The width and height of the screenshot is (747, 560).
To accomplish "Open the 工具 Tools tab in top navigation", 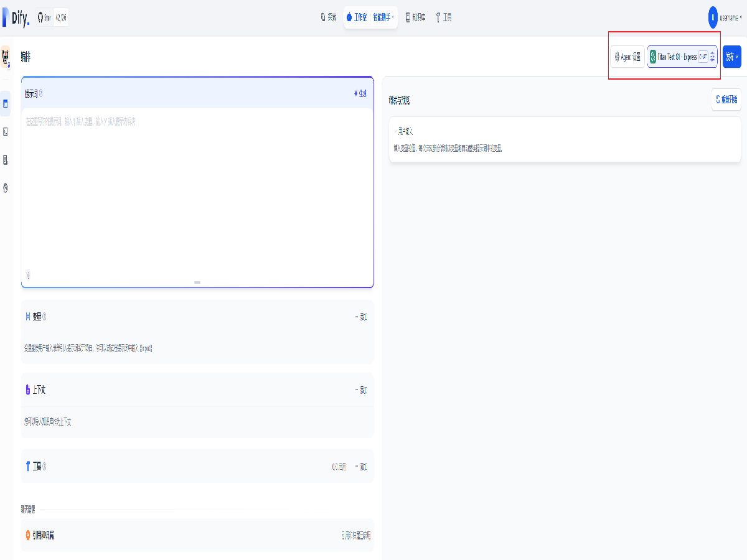I will [x=444, y=17].
